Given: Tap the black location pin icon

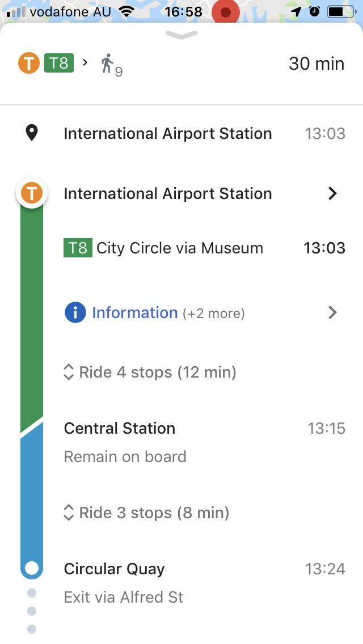Looking at the screenshot, I should [32, 134].
